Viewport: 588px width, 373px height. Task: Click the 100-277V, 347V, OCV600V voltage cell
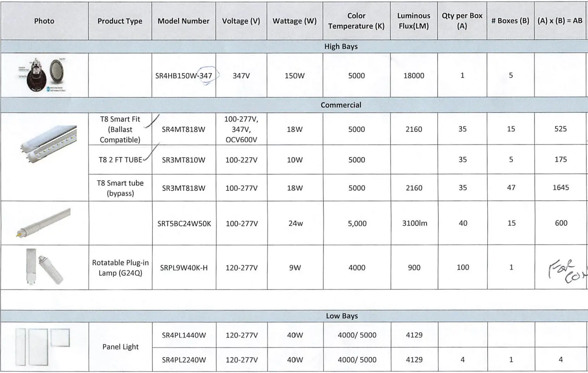[x=241, y=129]
